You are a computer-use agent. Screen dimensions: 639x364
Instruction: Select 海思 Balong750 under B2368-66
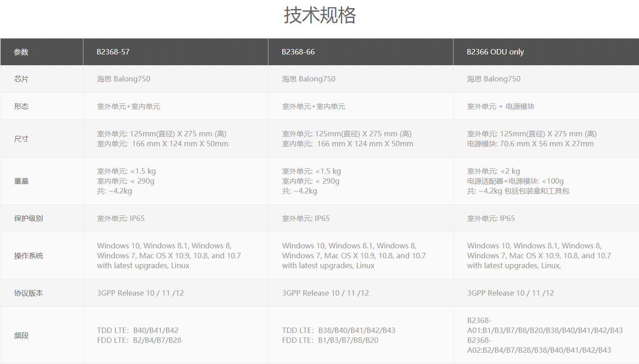309,79
